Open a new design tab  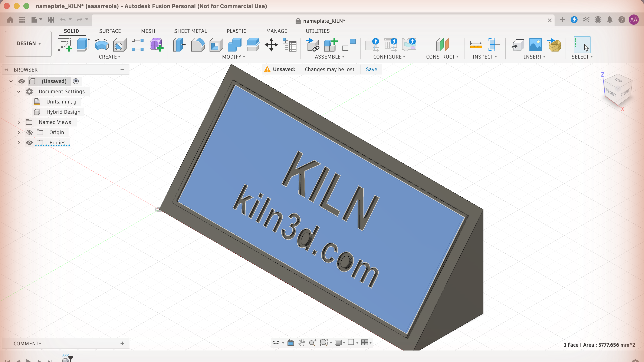(562, 20)
